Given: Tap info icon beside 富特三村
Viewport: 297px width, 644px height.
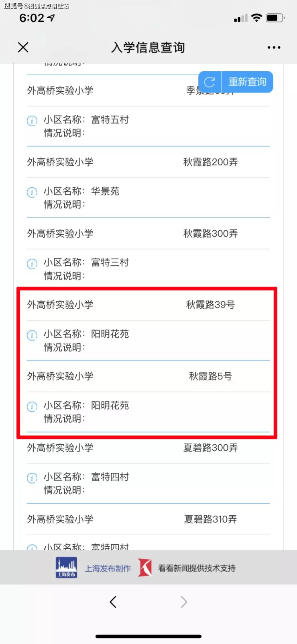Looking at the screenshot, I should click(32, 264).
